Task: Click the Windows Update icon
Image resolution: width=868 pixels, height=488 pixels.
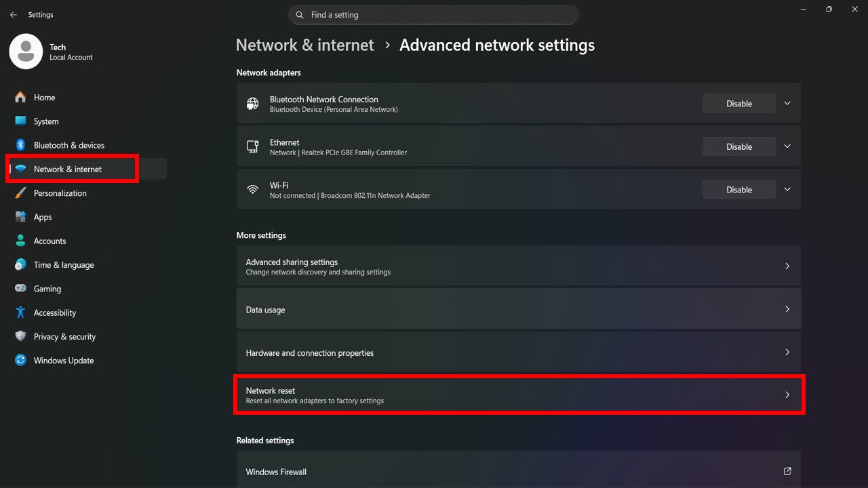Action: 20,361
